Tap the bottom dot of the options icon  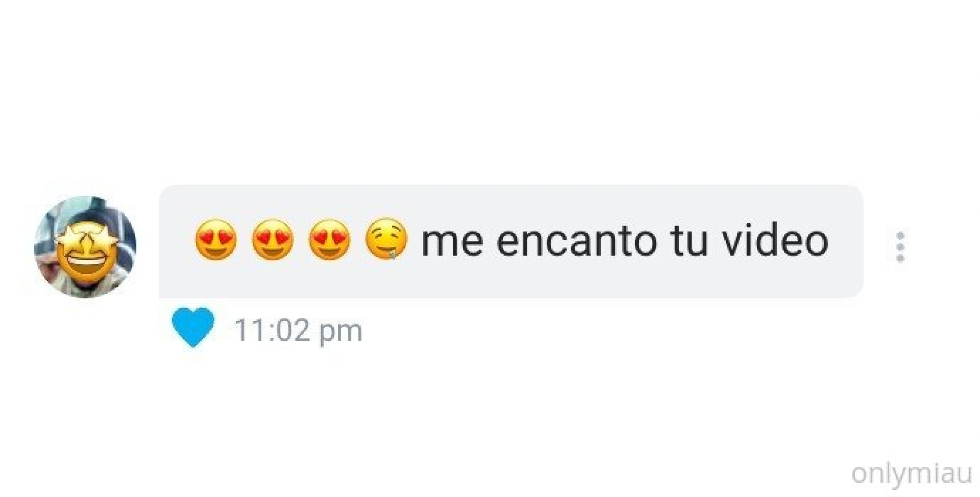(x=900, y=258)
